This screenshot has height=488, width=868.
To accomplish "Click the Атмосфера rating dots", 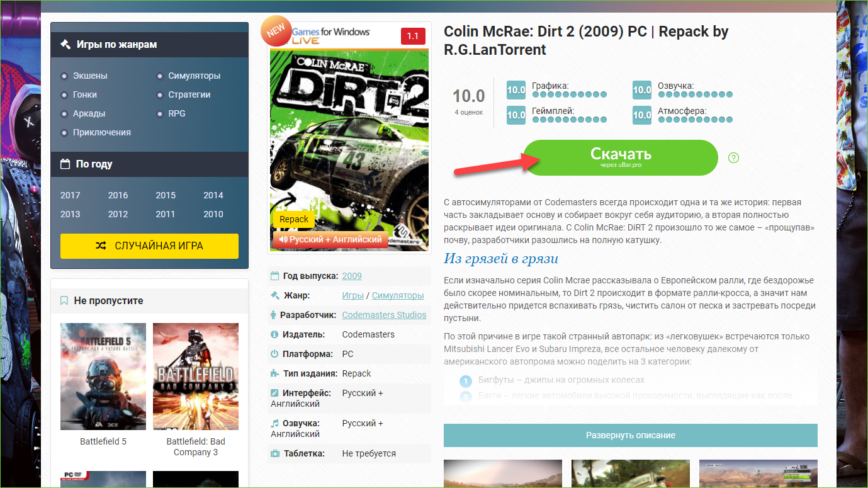I will 696,120.
